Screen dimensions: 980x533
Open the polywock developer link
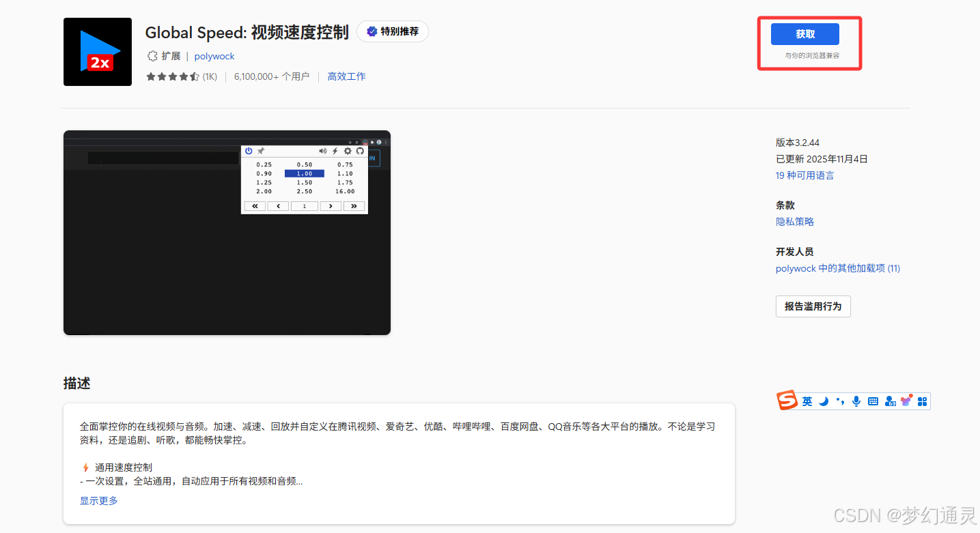pyautogui.click(x=214, y=56)
